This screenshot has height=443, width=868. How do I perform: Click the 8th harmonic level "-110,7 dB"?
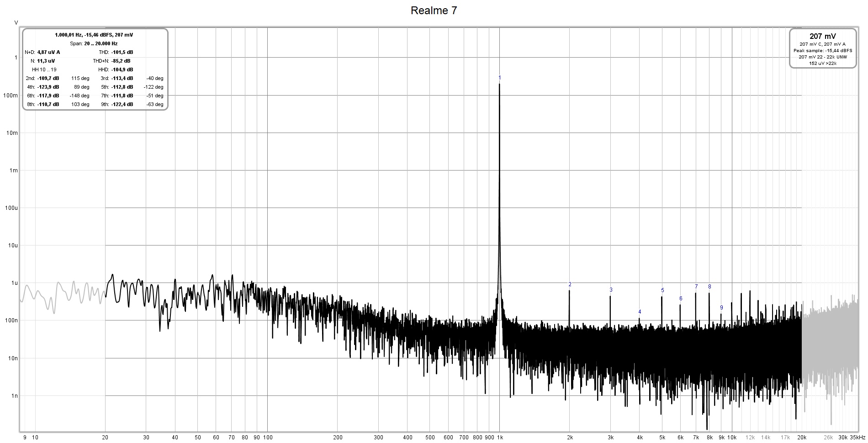click(48, 104)
